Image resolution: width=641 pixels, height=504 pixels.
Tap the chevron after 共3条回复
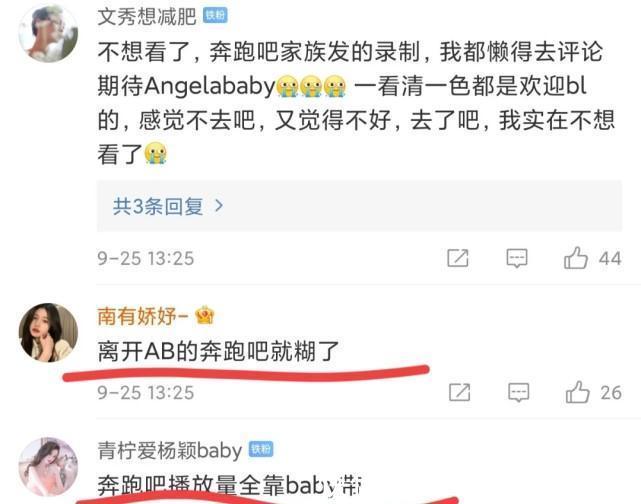219,206
